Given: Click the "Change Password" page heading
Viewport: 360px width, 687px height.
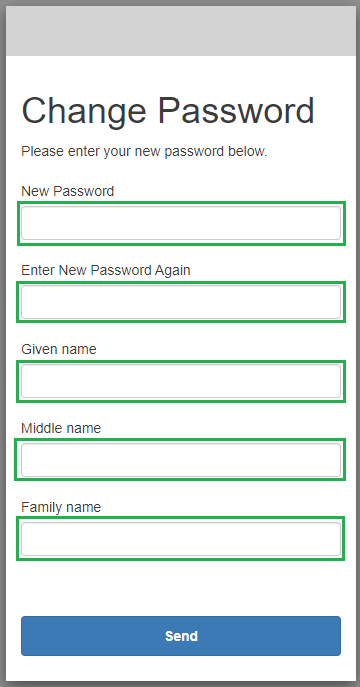Looking at the screenshot, I should click(168, 111).
